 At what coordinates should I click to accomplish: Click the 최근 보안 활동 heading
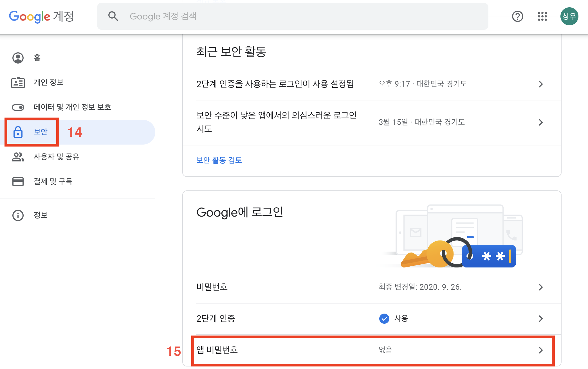[231, 52]
